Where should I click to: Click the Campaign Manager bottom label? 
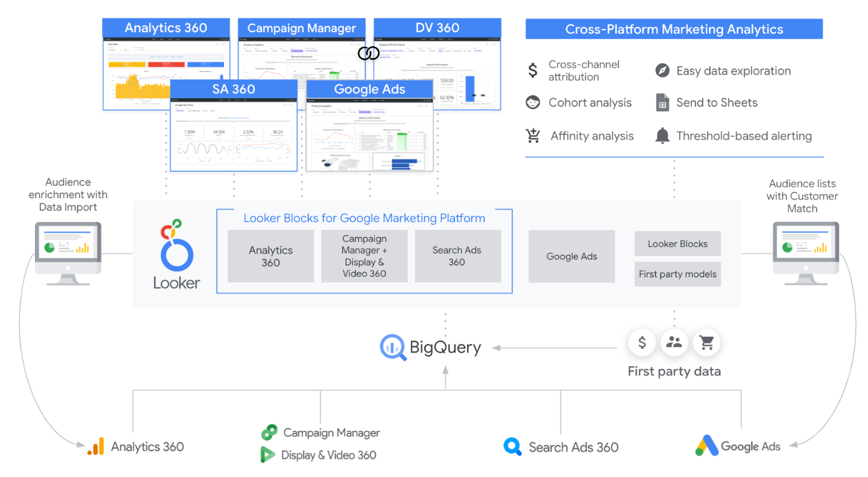331,433
